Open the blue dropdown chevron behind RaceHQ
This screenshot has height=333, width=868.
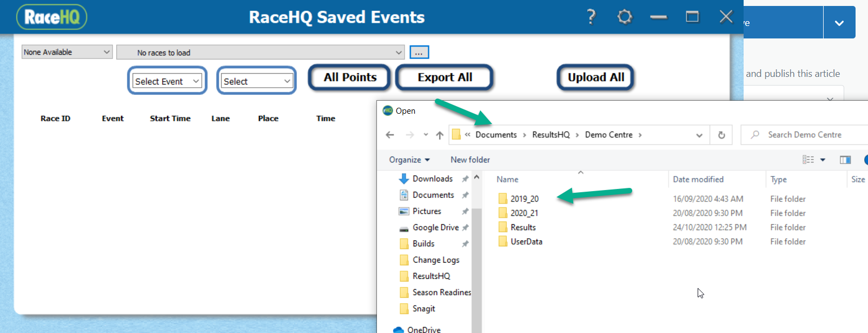[x=839, y=23]
